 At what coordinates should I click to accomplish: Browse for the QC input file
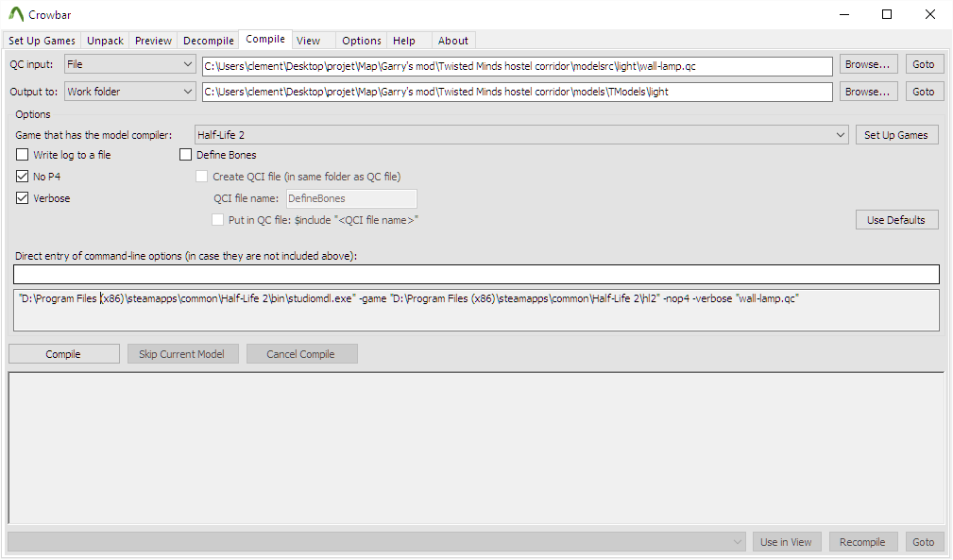868,64
